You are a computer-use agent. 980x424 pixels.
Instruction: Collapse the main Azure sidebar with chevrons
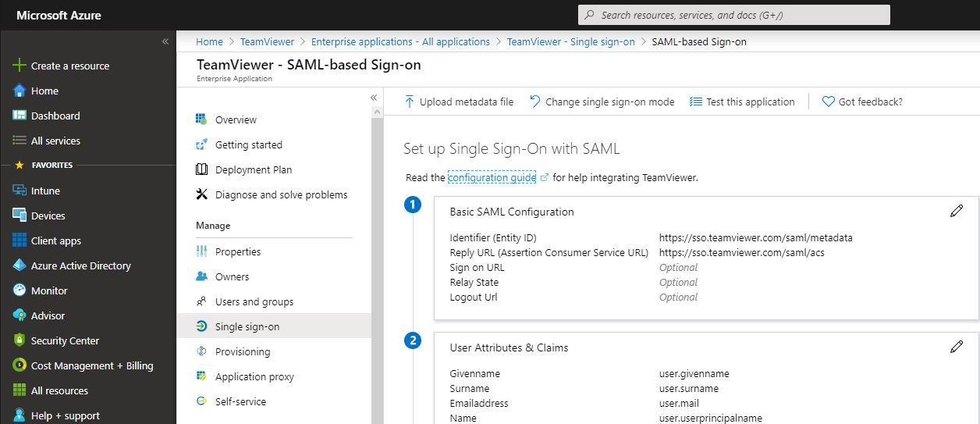(x=165, y=41)
